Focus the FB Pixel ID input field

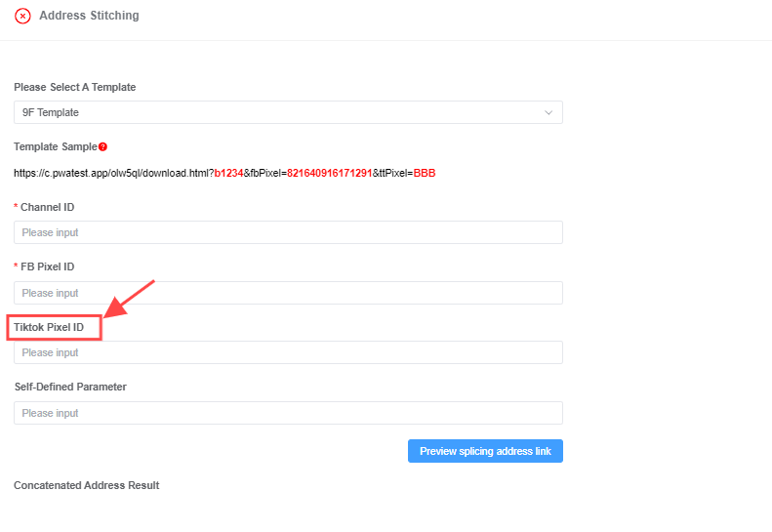(x=288, y=293)
